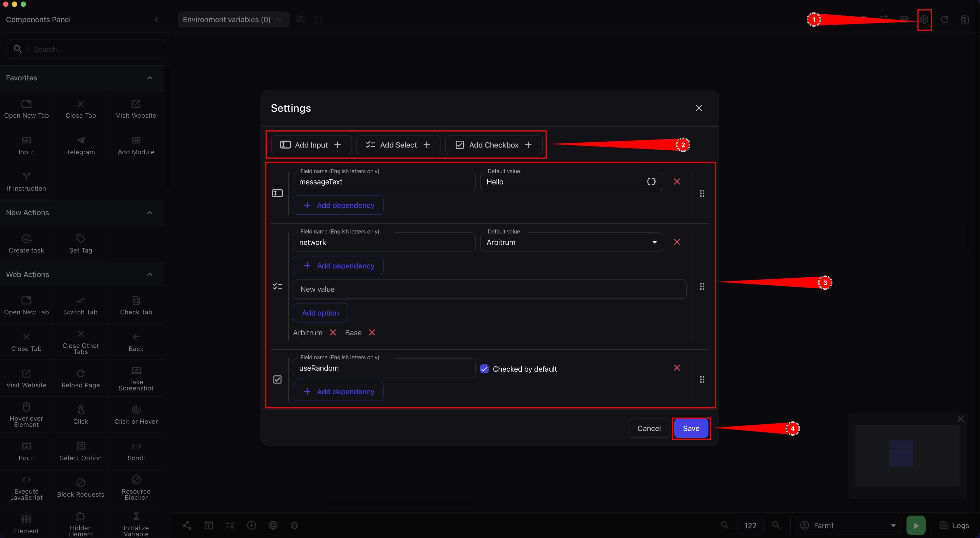Remove the Arbitrum option

333,333
